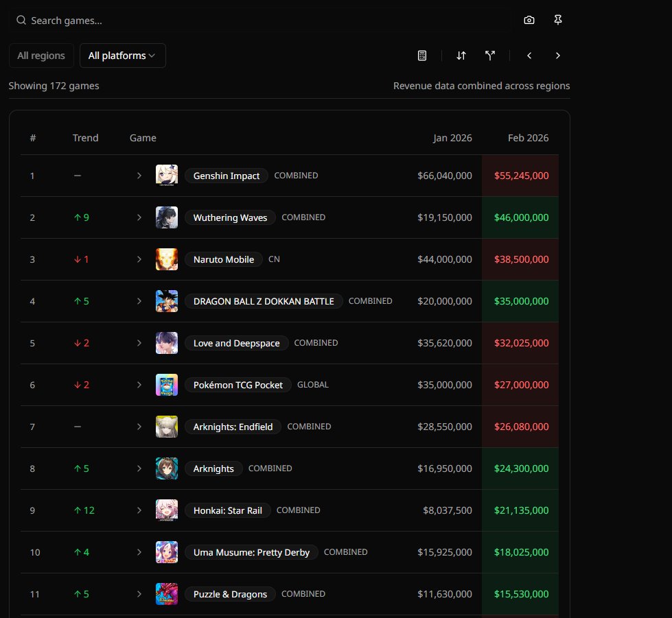
Task: Click Uma Musume: Pretty Derby name tag
Action: tap(251, 552)
